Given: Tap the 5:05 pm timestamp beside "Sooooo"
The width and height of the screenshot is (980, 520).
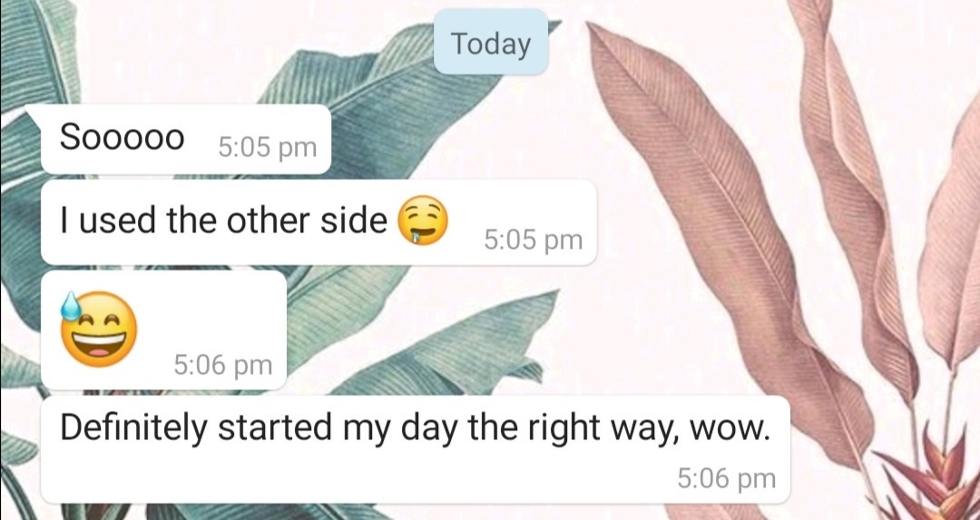Looking at the screenshot, I should click(268, 148).
